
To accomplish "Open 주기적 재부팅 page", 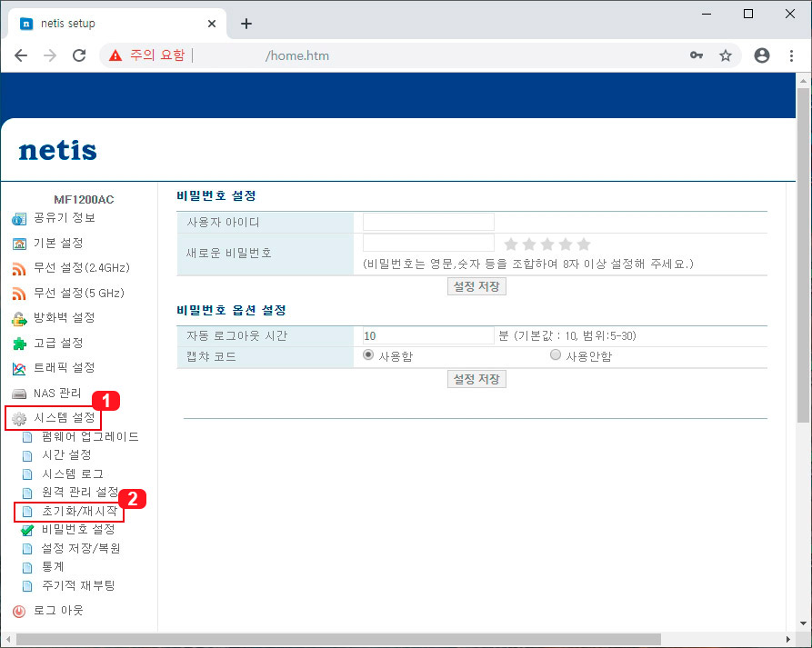I will (78, 586).
